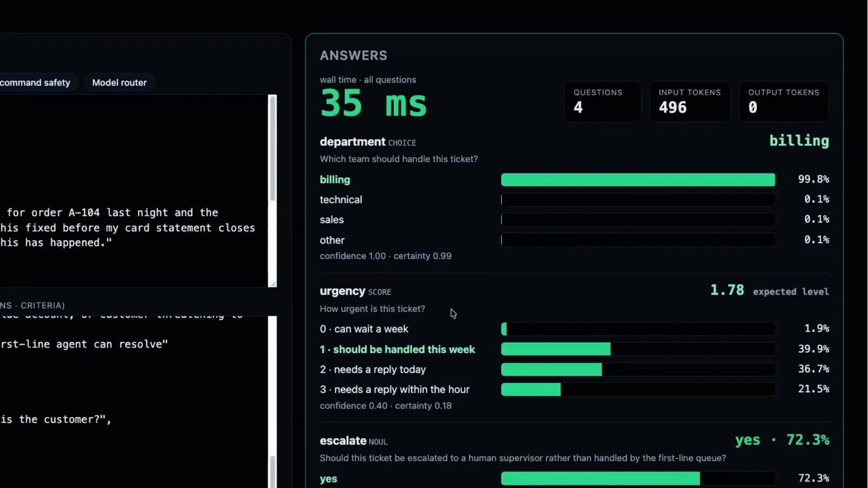The height and width of the screenshot is (488, 868).
Task: Click the yes option label under escalate
Action: click(328, 479)
